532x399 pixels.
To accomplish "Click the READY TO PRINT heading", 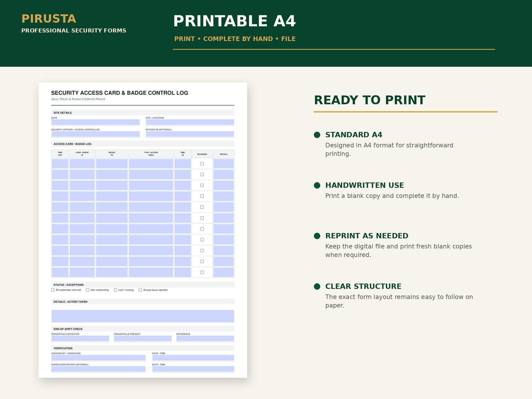I will (370, 100).
